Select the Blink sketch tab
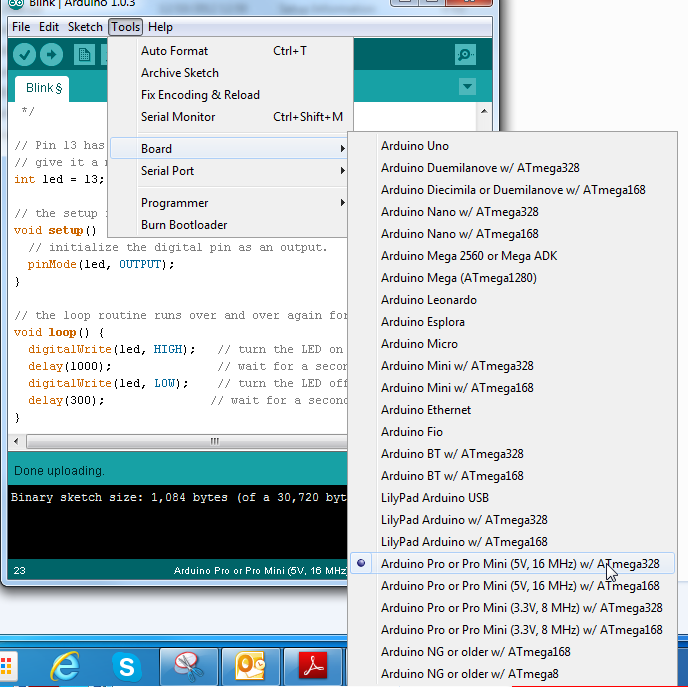 pyautogui.click(x=42, y=88)
